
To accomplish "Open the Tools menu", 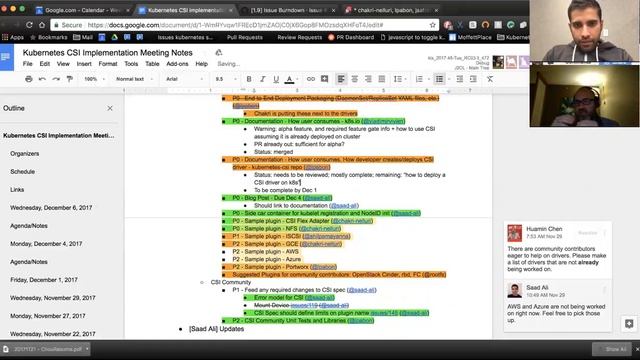I will [x=131, y=64].
